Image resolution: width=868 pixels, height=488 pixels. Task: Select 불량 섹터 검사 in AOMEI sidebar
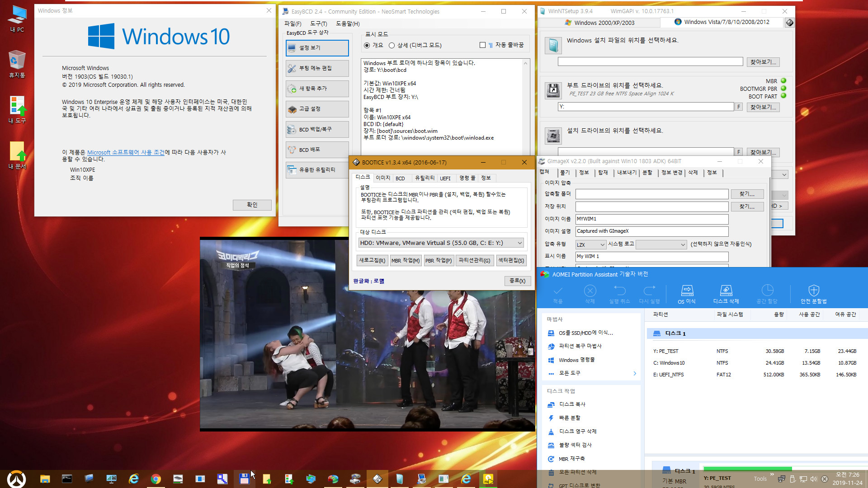[575, 445]
